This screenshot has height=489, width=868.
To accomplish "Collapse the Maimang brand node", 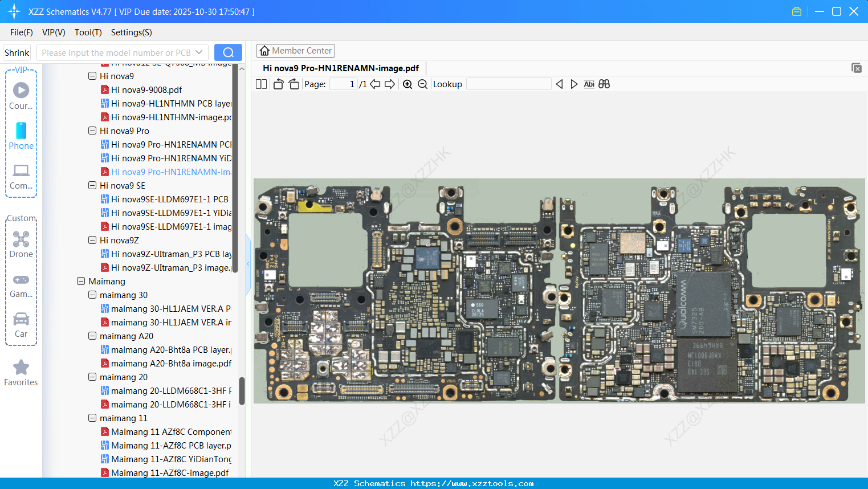I will 81,281.
